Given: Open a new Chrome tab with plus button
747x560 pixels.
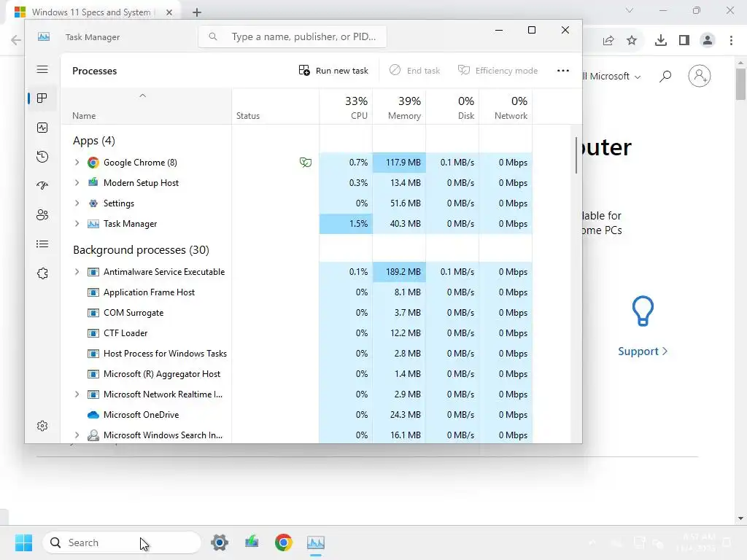Looking at the screenshot, I should pyautogui.click(x=197, y=12).
